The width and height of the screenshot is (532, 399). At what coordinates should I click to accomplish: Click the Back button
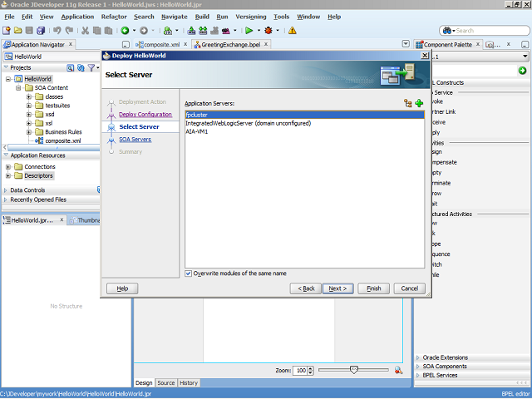tap(306, 288)
